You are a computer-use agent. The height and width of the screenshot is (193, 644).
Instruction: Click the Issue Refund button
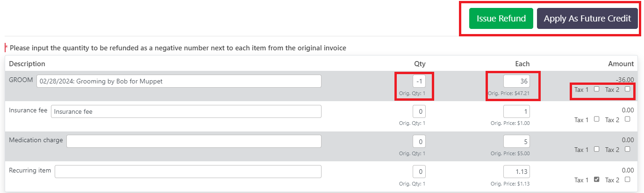click(x=501, y=19)
